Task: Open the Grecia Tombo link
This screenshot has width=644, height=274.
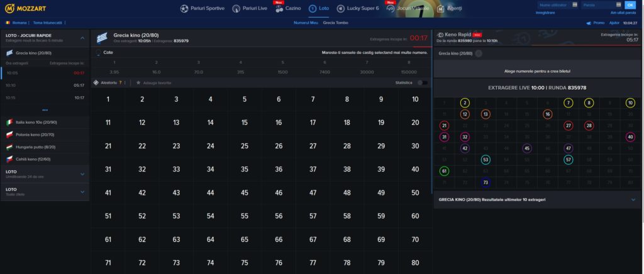Action: 336,23
